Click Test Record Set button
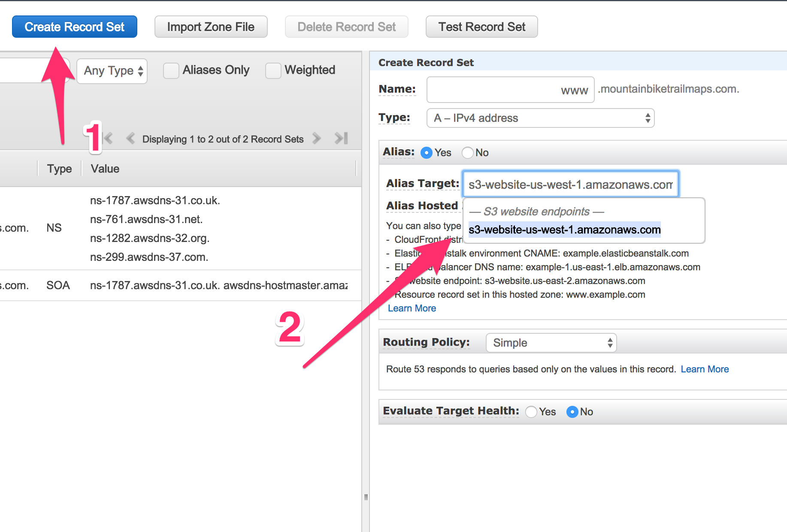The width and height of the screenshot is (787, 532). tap(481, 27)
